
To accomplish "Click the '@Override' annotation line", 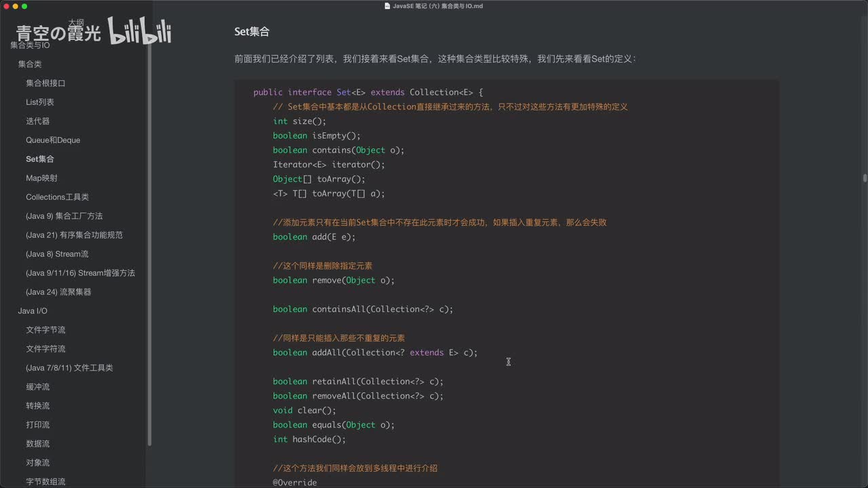I will [x=295, y=483].
